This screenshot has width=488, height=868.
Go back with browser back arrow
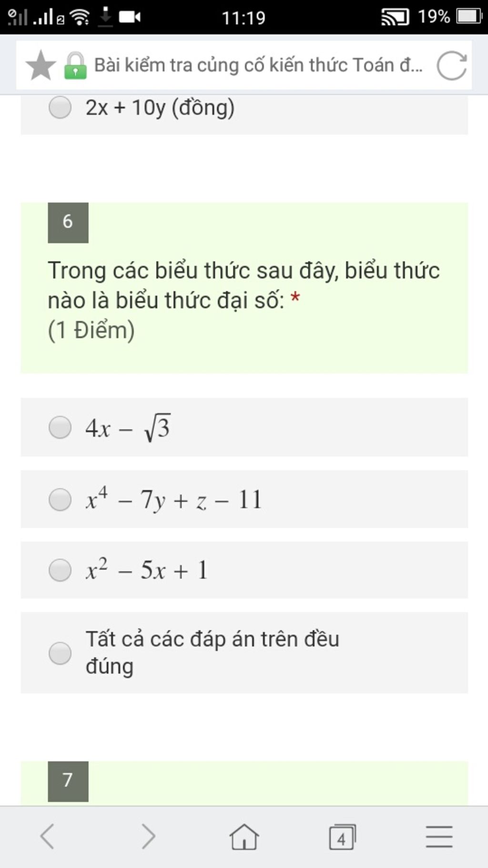click(47, 836)
